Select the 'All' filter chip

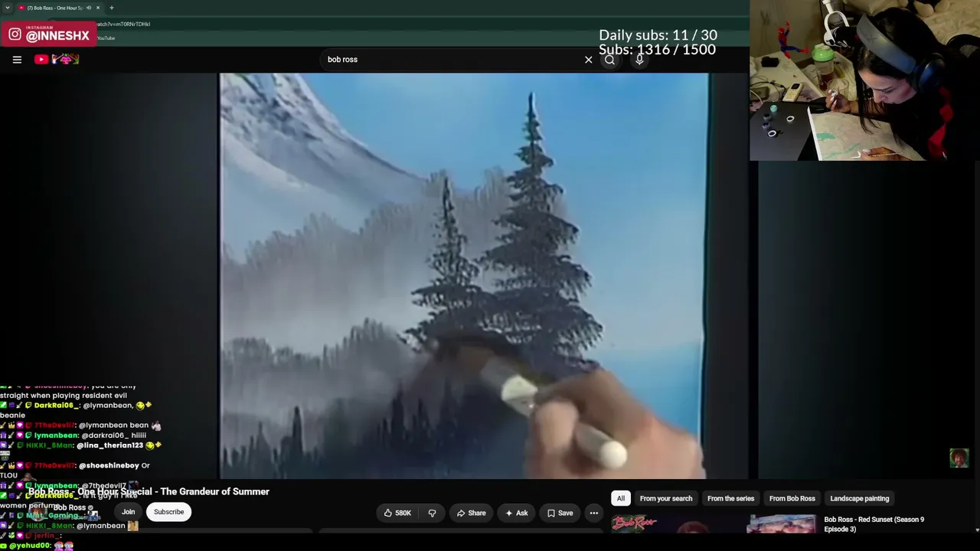(621, 498)
